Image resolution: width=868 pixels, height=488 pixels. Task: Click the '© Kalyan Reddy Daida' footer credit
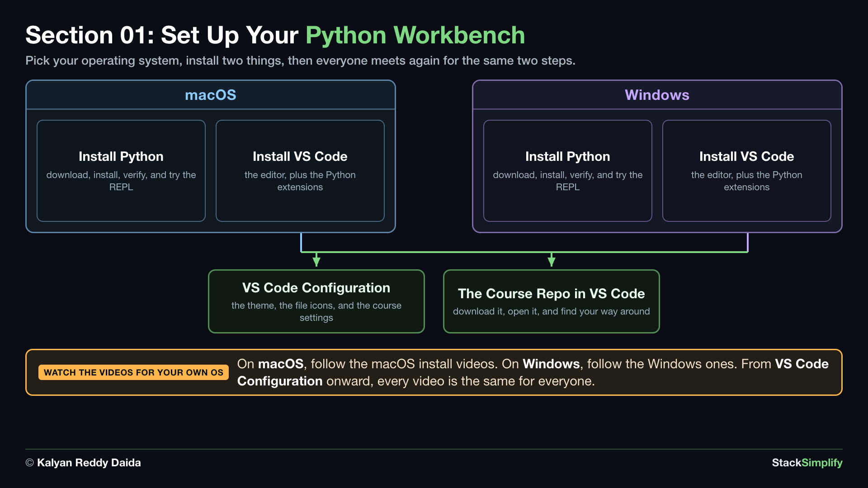click(83, 463)
